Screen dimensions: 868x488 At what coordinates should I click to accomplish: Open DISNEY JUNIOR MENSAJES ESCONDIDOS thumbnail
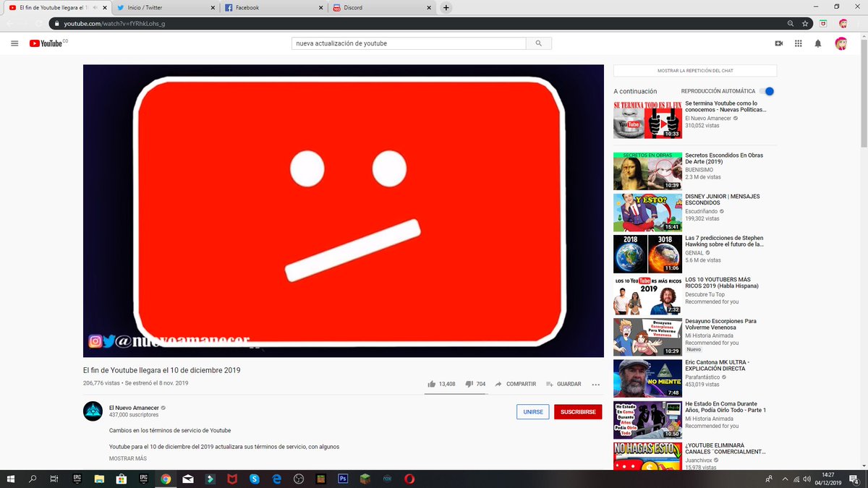click(x=647, y=212)
